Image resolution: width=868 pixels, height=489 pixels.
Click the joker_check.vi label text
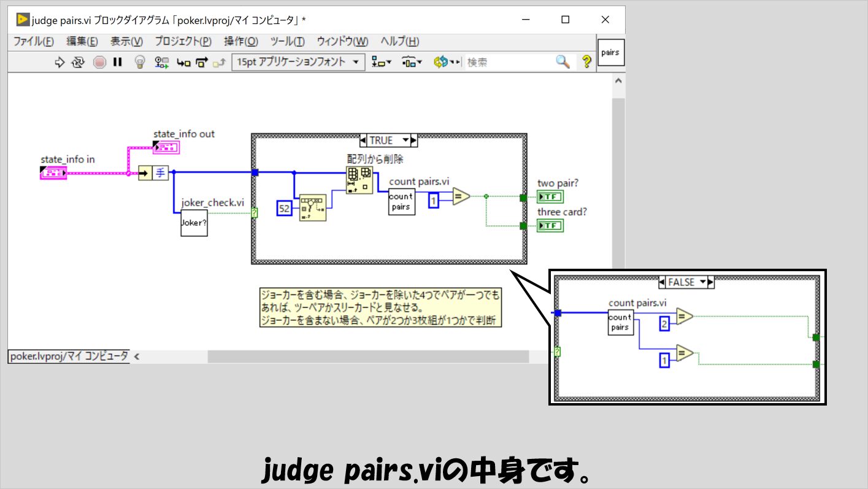click(212, 202)
